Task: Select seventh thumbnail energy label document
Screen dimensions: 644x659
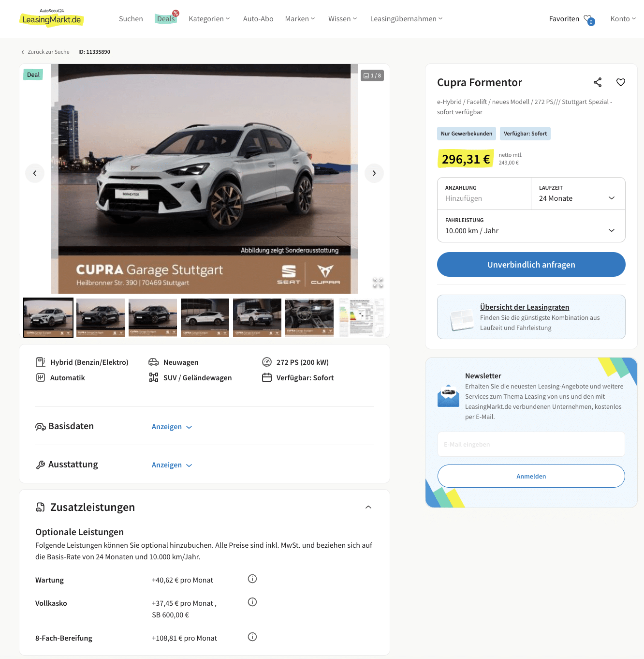Action: [362, 317]
